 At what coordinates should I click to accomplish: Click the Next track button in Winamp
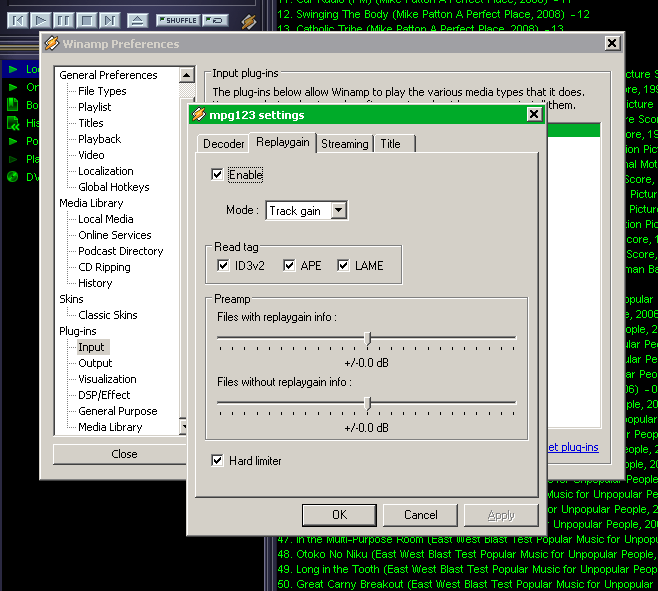110,20
